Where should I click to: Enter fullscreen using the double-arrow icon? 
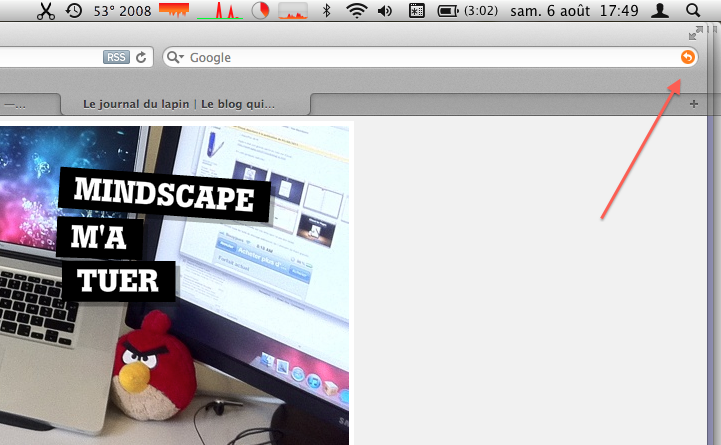[695, 34]
